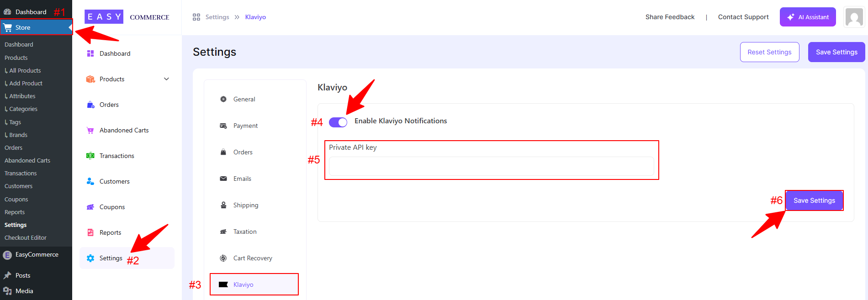Open the AI Assistant
Image resolution: width=868 pixels, height=300 pixels.
pos(808,17)
